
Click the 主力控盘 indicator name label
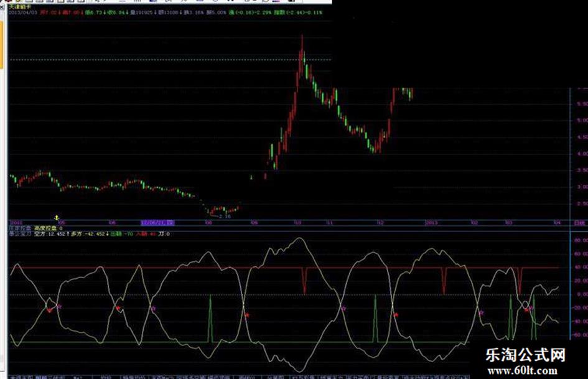(x=21, y=228)
